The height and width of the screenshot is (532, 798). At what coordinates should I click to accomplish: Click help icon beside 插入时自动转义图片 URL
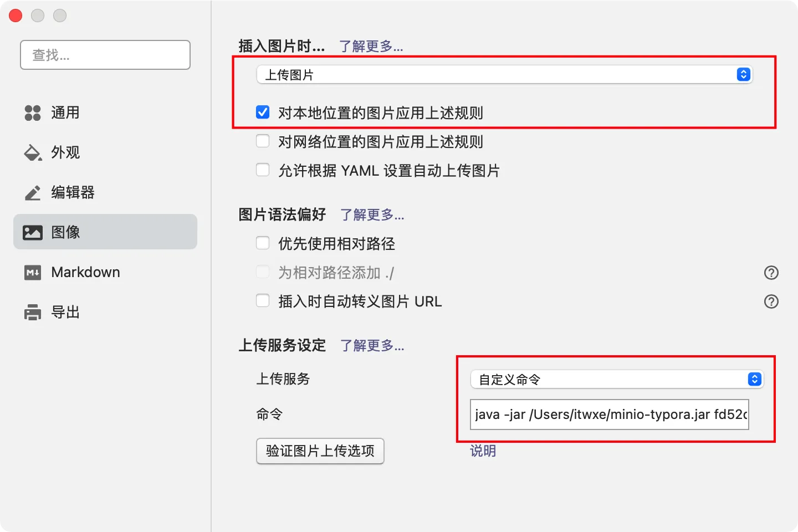[771, 301]
